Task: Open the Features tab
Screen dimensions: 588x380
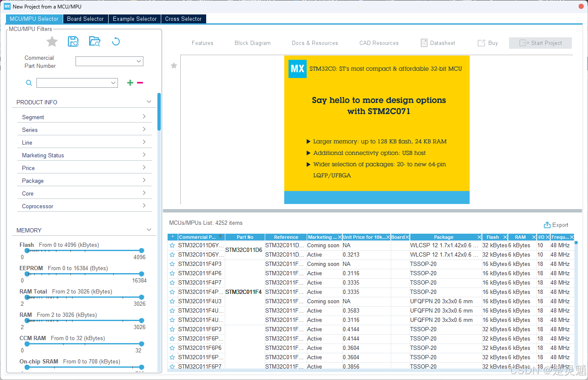Action: pyautogui.click(x=202, y=43)
